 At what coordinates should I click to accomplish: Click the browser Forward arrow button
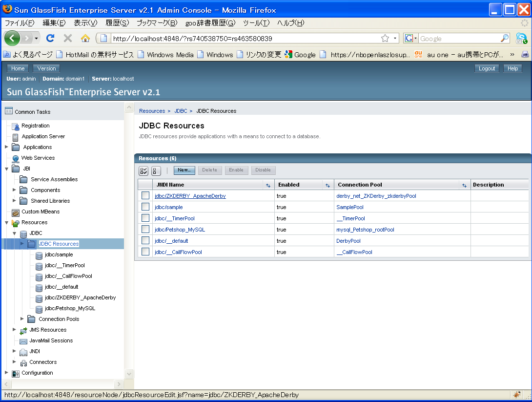26,39
